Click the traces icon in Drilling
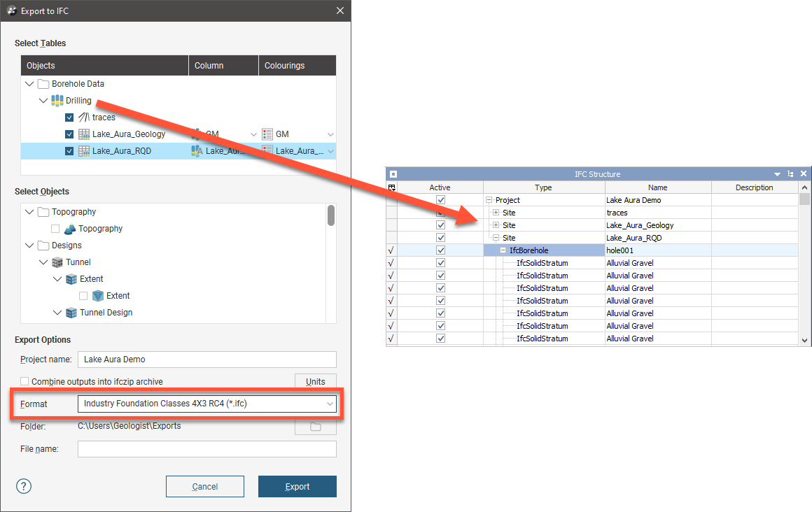The image size is (812, 512). 83,118
